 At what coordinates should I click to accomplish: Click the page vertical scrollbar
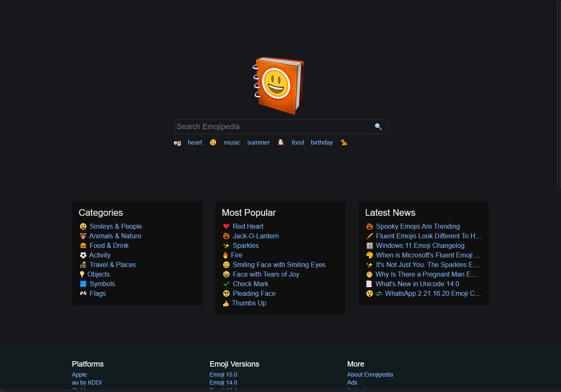[x=559, y=95]
